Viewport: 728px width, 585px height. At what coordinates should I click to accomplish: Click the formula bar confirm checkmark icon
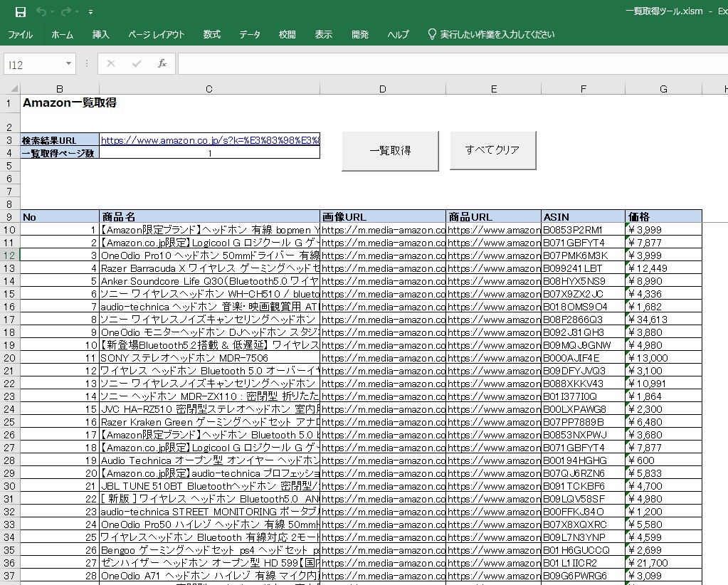pos(137,63)
